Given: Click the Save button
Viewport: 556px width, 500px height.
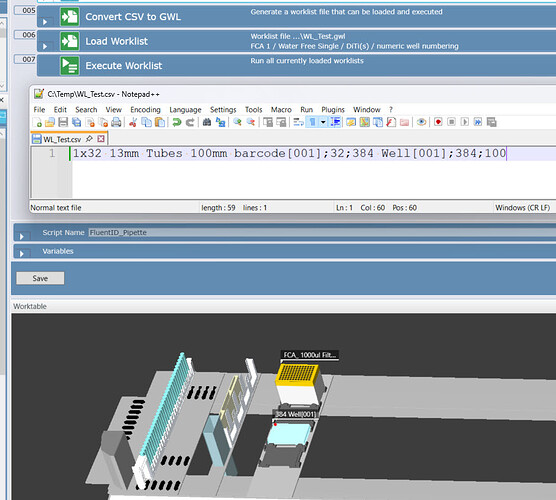Looking at the screenshot, I should click(x=40, y=278).
